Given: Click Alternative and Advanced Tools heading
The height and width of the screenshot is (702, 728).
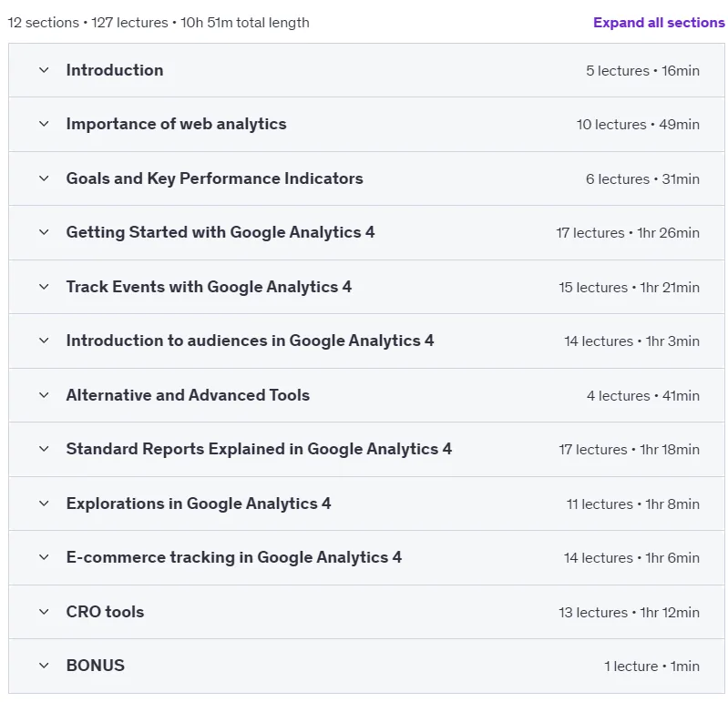Looking at the screenshot, I should [x=188, y=395].
